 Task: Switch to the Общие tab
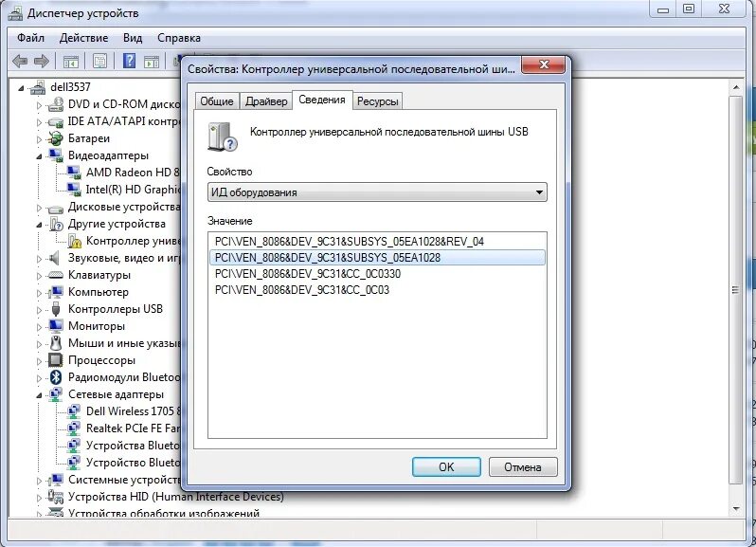(x=217, y=101)
